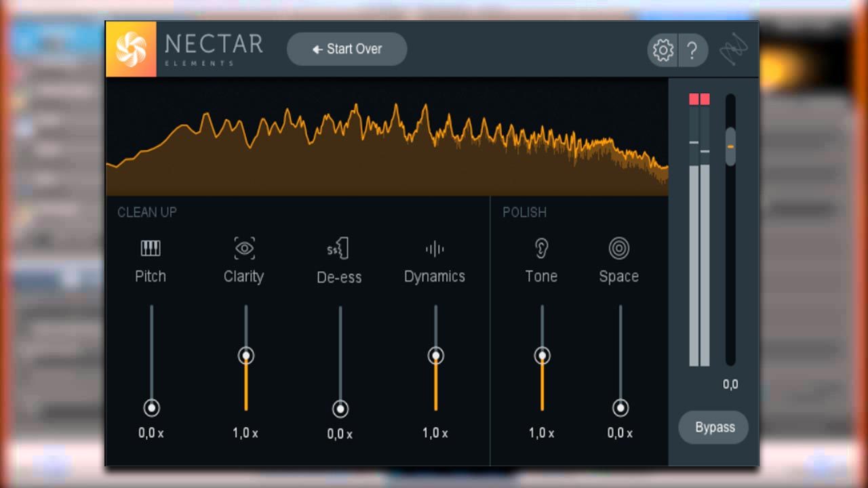The image size is (868, 488).
Task: Click the Dynamics slider handle
Action: point(435,355)
